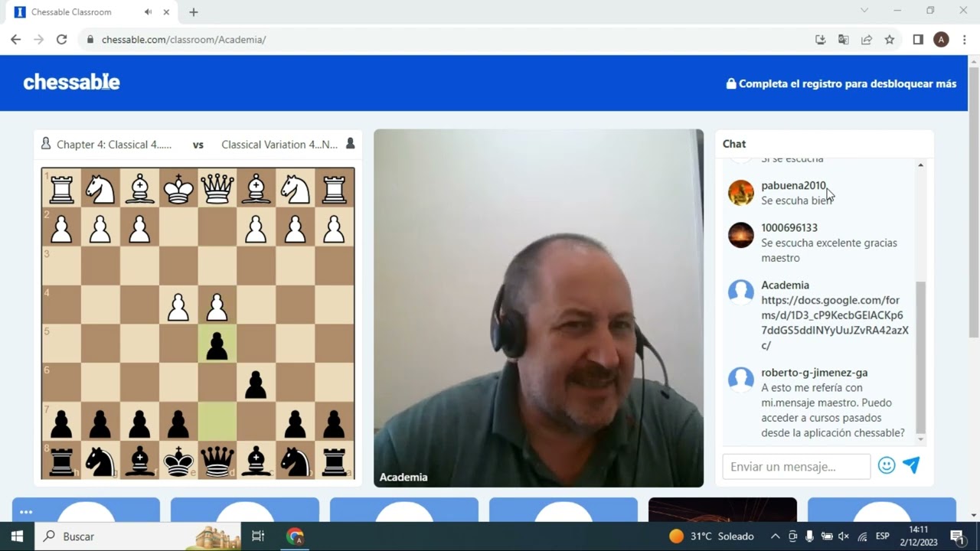This screenshot has height=551, width=980.
Task: Click 'Completa el registro para desbloquear más'
Action: [x=841, y=84]
